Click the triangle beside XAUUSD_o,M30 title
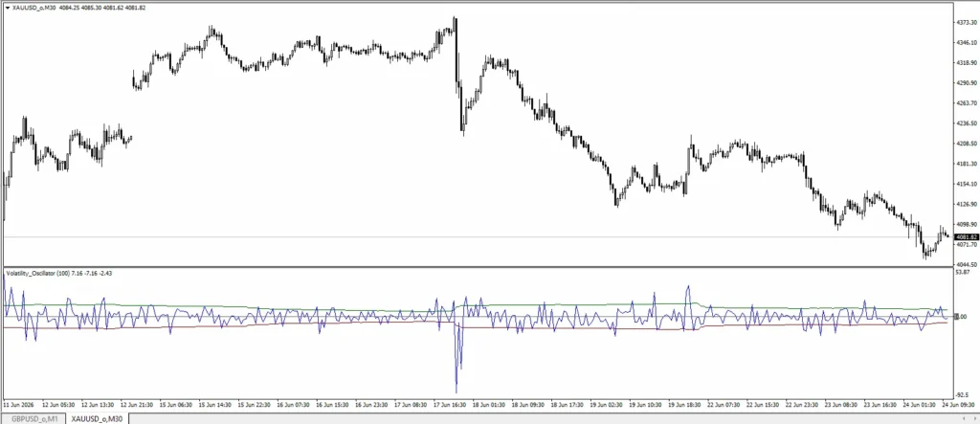The width and height of the screenshot is (980, 424). [7, 9]
